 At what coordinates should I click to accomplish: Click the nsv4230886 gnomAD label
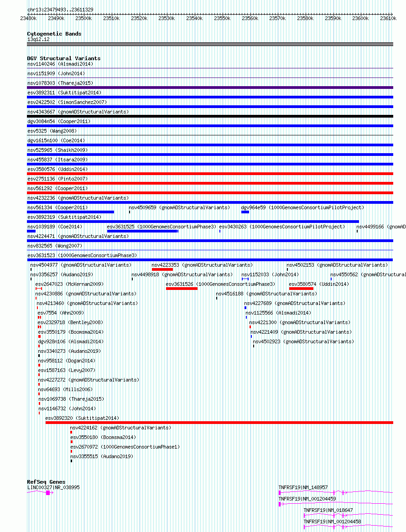coord(86,294)
